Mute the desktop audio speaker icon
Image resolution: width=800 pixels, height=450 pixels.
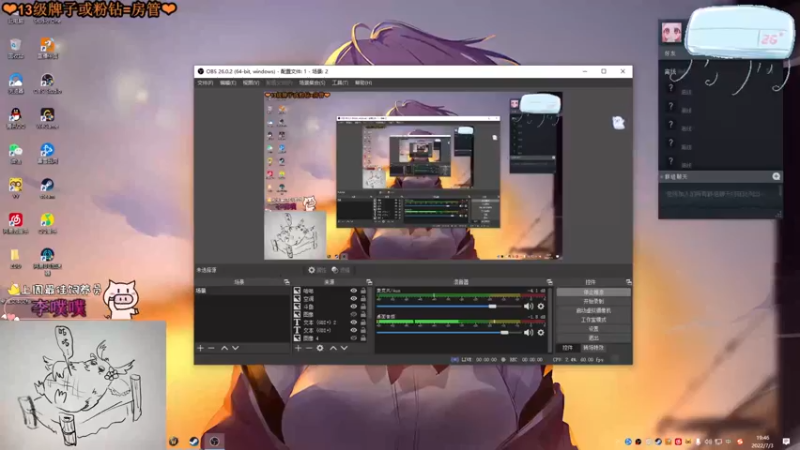click(528, 333)
